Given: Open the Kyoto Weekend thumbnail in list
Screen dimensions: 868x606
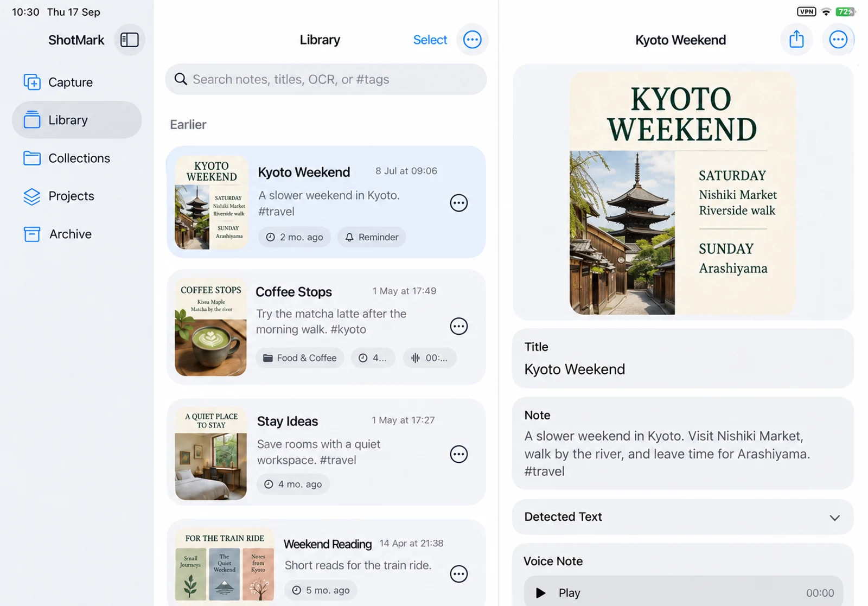Looking at the screenshot, I should (212, 203).
